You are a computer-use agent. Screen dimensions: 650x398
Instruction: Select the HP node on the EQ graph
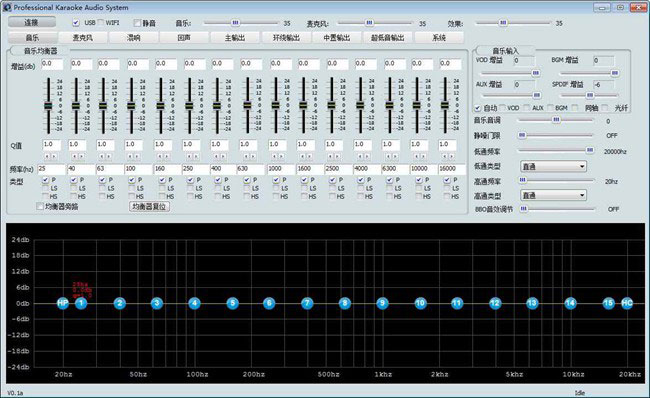[63, 303]
